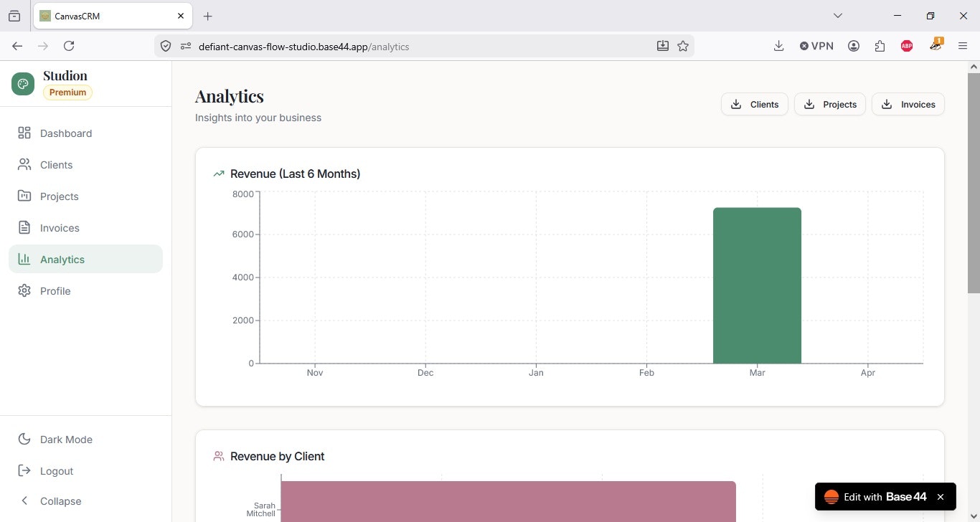Click install app icon in address bar
This screenshot has width=980, height=522.
click(x=663, y=46)
